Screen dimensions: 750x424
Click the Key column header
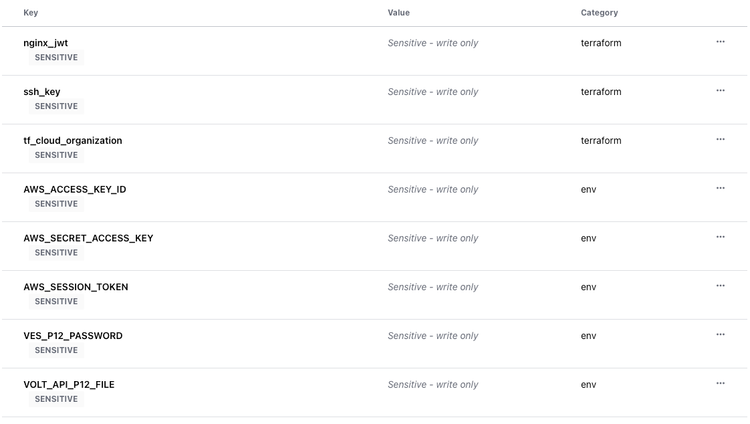click(x=31, y=13)
